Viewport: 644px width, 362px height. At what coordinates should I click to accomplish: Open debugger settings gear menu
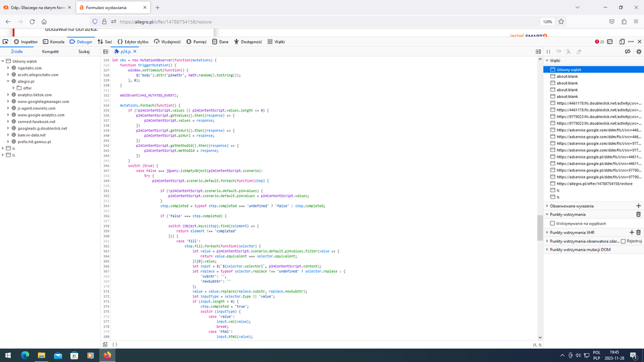(639, 52)
